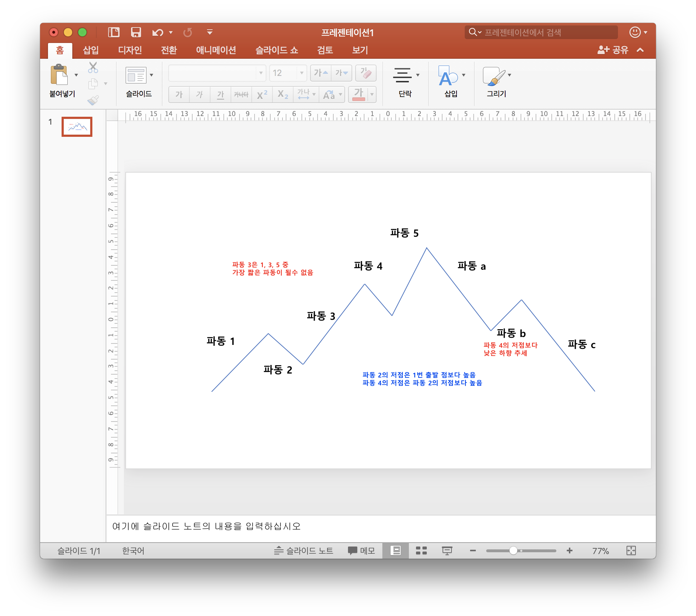Open the font name dropdown
Viewport: 696px width, 616px height.
pos(261,73)
